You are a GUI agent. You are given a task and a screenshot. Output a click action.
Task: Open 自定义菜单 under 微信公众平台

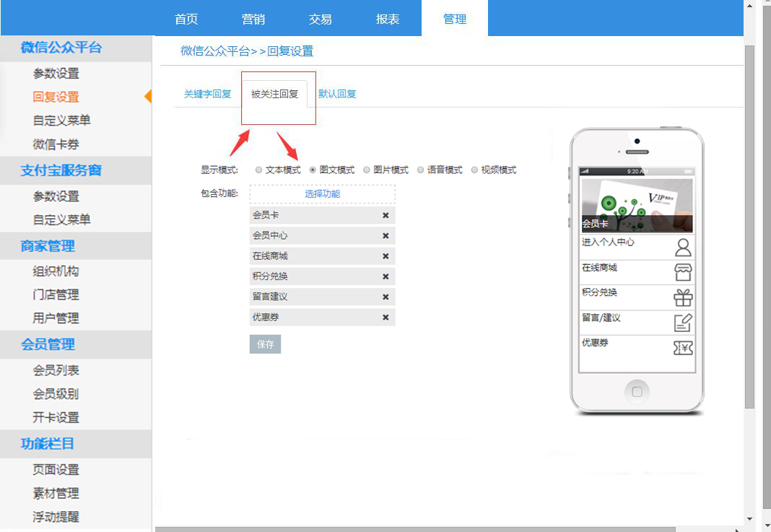(61, 121)
